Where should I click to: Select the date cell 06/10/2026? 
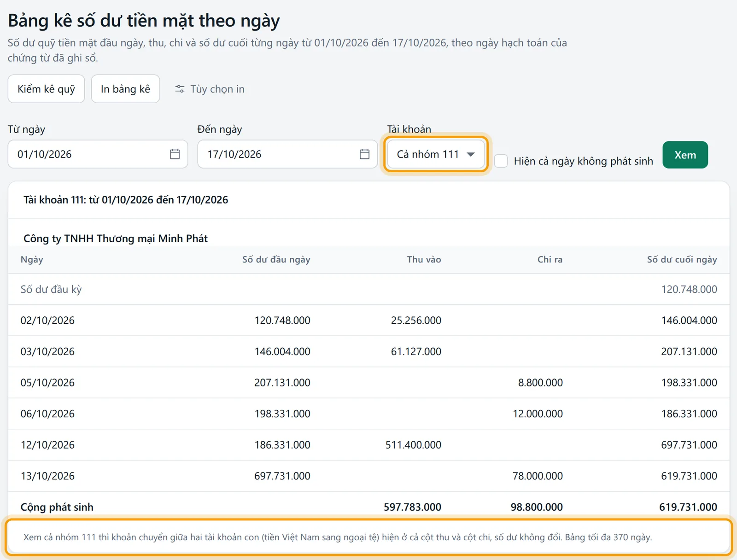click(47, 414)
